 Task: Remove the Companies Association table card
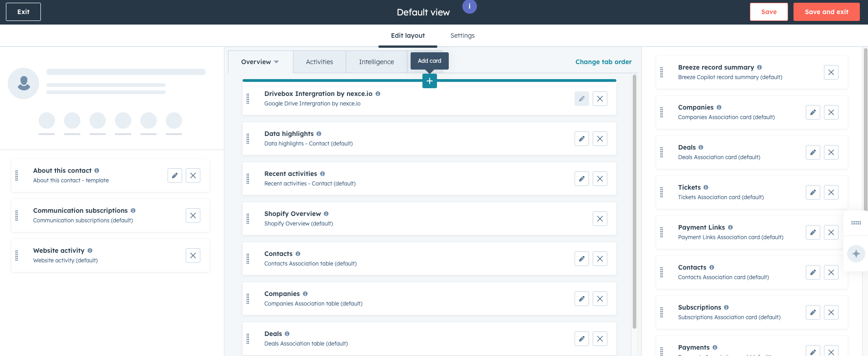click(x=600, y=299)
